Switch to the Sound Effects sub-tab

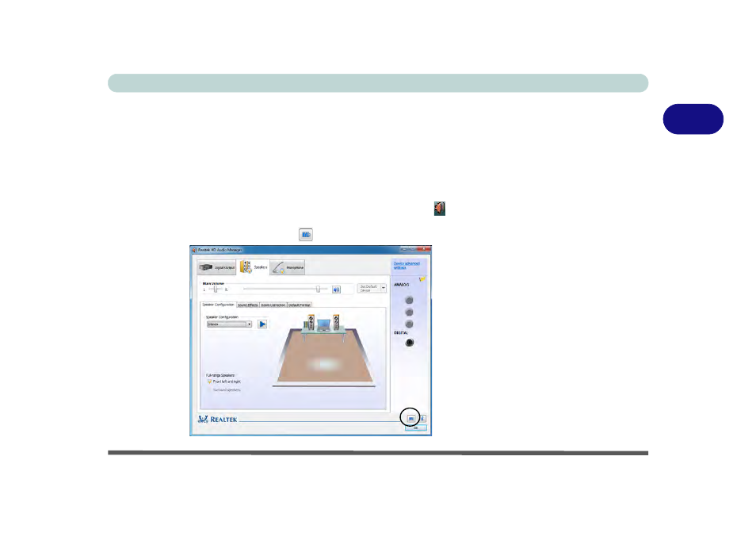[x=248, y=305]
